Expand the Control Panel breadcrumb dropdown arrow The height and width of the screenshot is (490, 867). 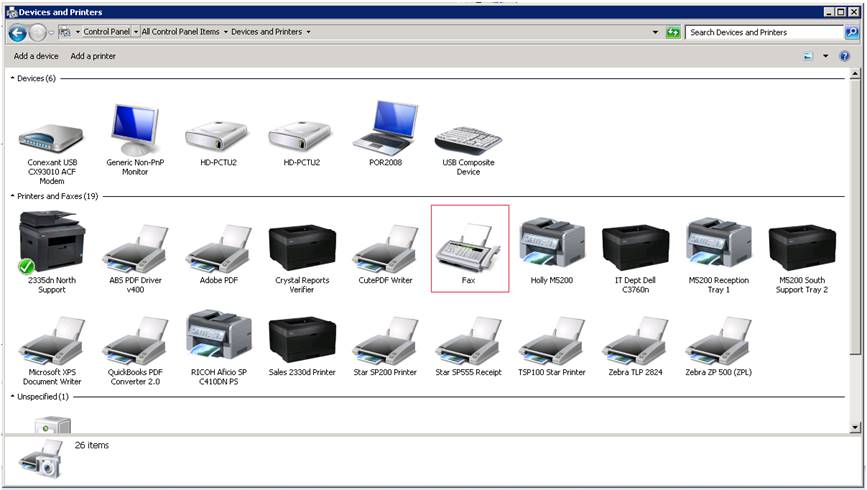tap(136, 32)
